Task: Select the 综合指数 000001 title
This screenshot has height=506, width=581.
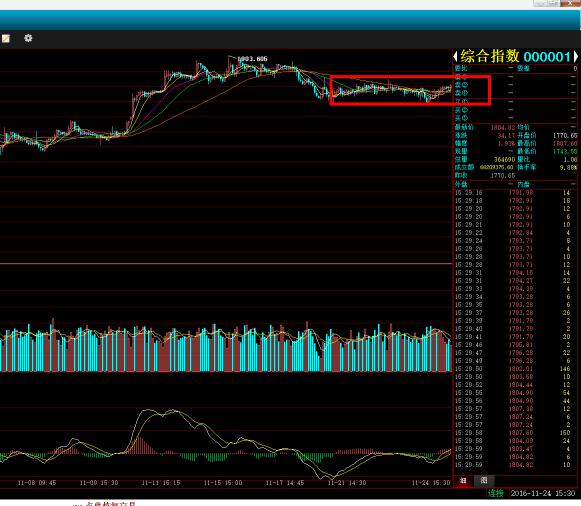Action: click(x=515, y=57)
